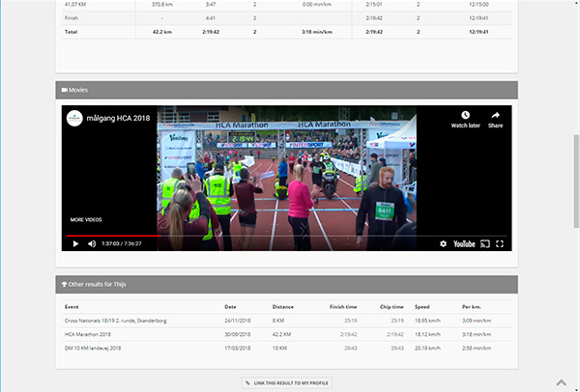
Task: Select the 2:58 min/km pace value
Action: pyautogui.click(x=477, y=348)
